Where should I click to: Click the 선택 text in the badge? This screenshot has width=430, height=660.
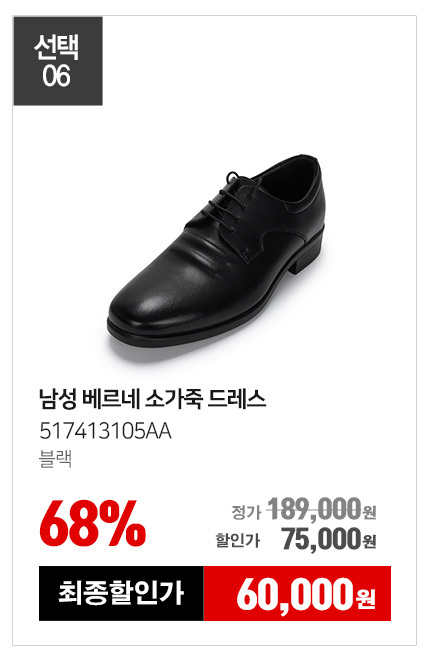[x=56, y=48]
